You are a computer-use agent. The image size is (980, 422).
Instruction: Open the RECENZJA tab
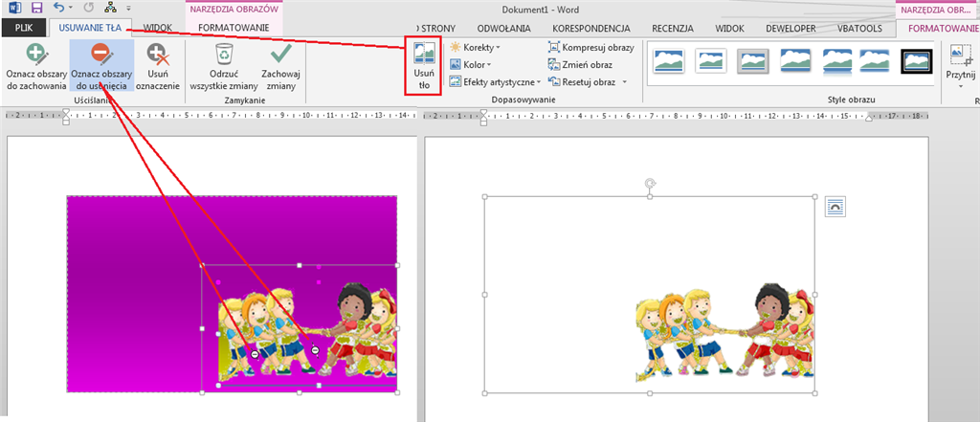pos(673,28)
